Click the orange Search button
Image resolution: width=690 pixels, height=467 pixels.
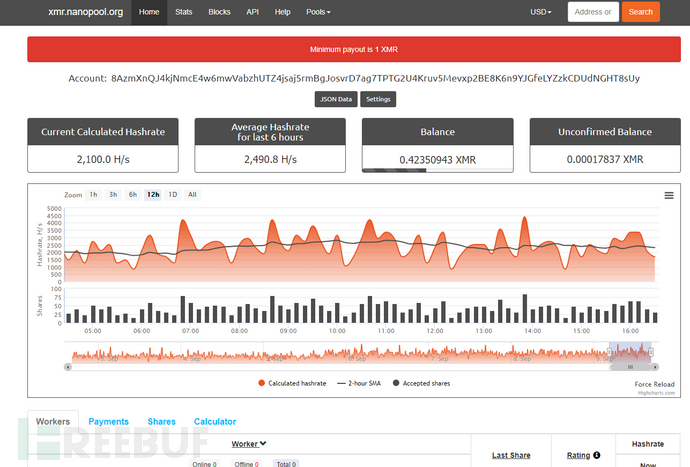641,12
